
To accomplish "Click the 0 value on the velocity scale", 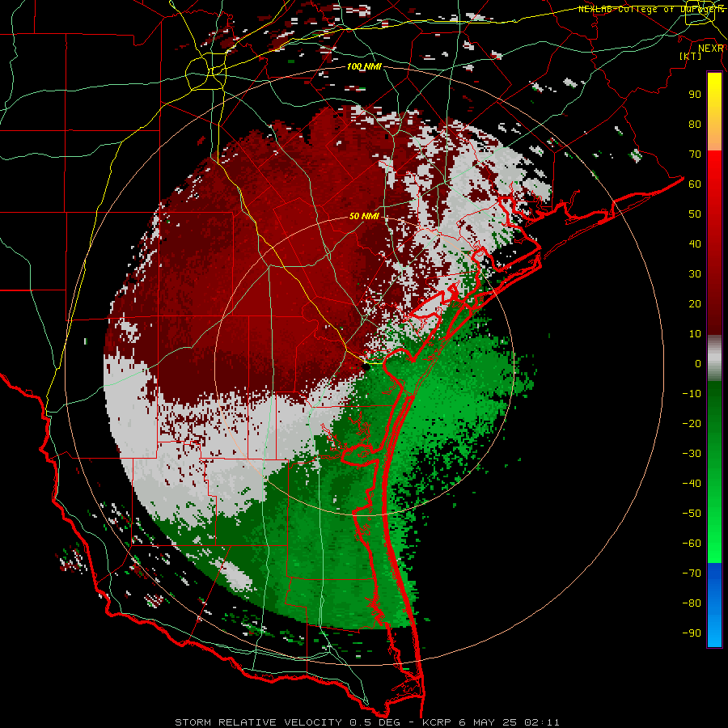I will click(698, 364).
